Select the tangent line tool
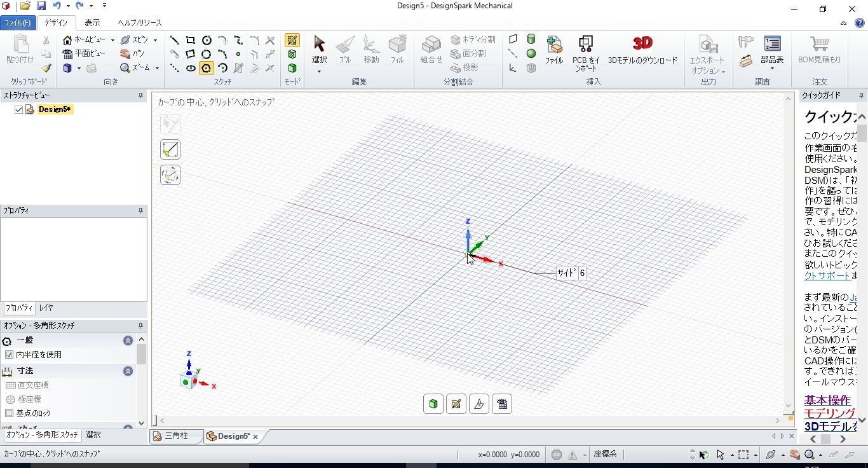This screenshot has height=468, width=868. (174, 54)
